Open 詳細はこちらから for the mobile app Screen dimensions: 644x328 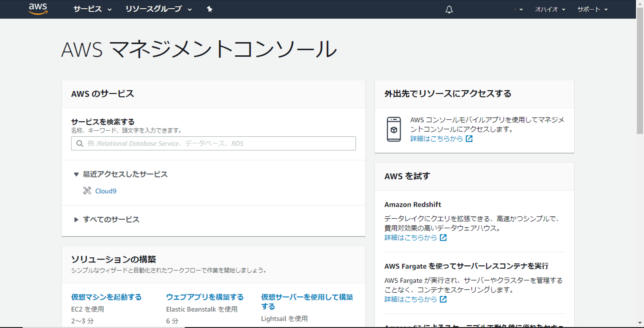[436, 139]
